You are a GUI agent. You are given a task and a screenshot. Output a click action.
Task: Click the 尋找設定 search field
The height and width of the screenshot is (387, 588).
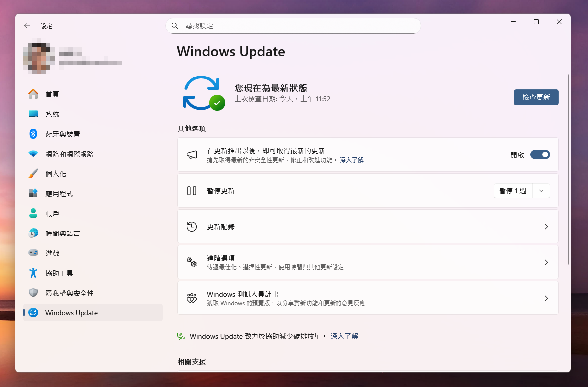point(293,26)
